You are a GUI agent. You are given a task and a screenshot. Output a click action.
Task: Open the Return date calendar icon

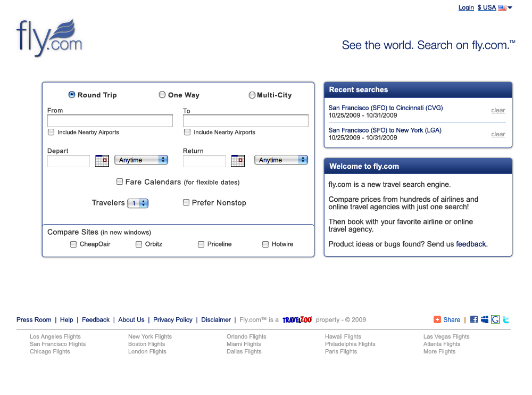point(237,160)
